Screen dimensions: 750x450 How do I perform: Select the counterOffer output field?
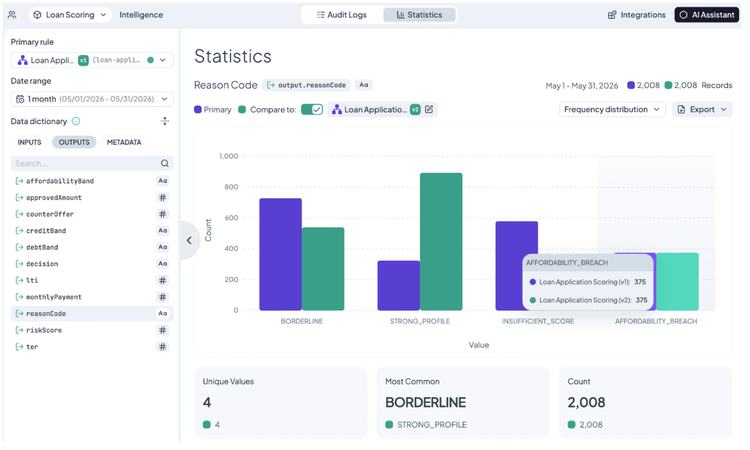pyautogui.click(x=92, y=214)
